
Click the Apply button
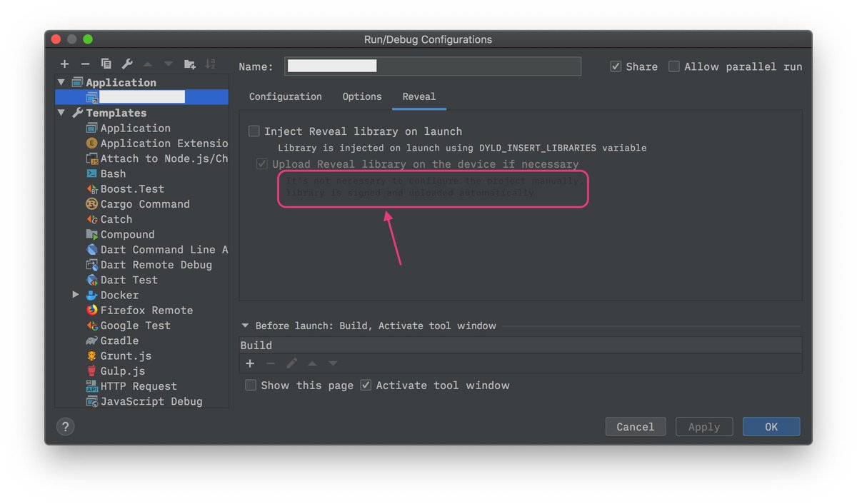click(704, 427)
